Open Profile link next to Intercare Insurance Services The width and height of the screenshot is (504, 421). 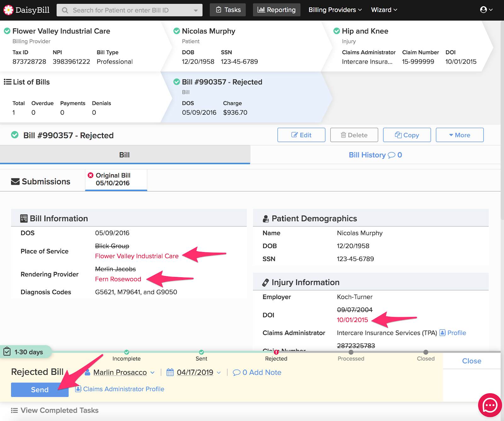[453, 333]
